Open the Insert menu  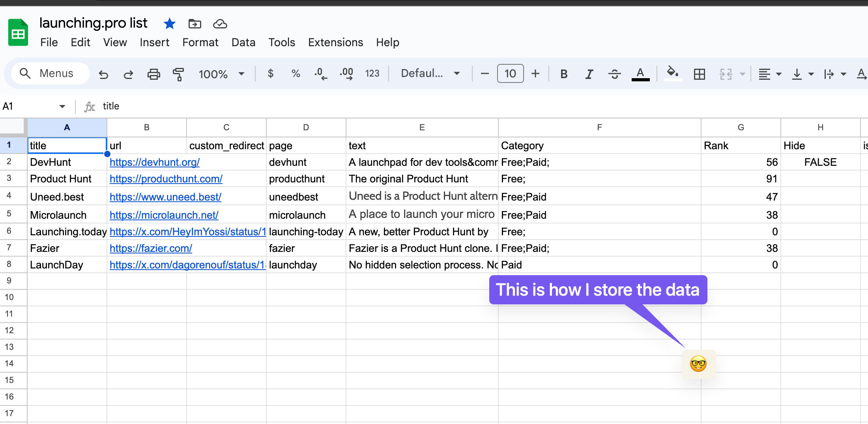[x=154, y=42]
